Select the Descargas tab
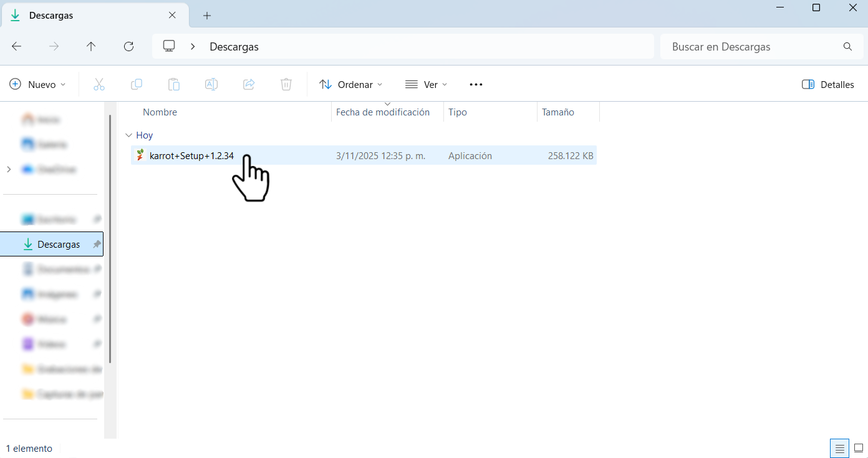Viewport: 868px width, 458px height. tap(94, 16)
